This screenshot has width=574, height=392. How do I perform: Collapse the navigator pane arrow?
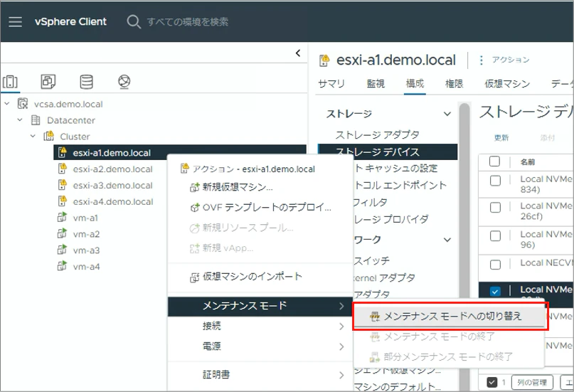tap(298, 53)
